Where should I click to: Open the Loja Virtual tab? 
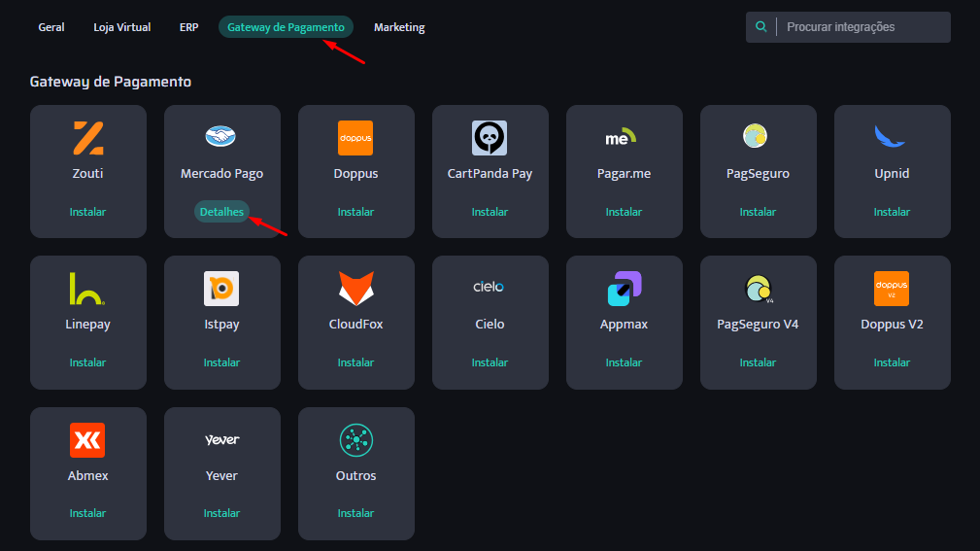point(121,27)
